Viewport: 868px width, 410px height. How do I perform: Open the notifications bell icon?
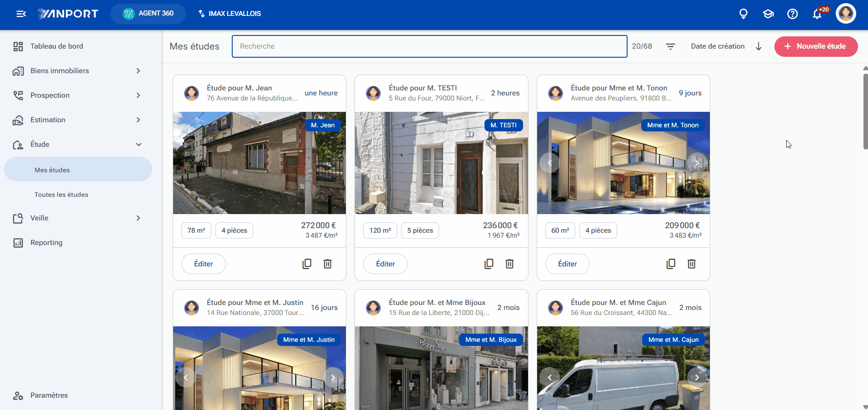point(817,14)
